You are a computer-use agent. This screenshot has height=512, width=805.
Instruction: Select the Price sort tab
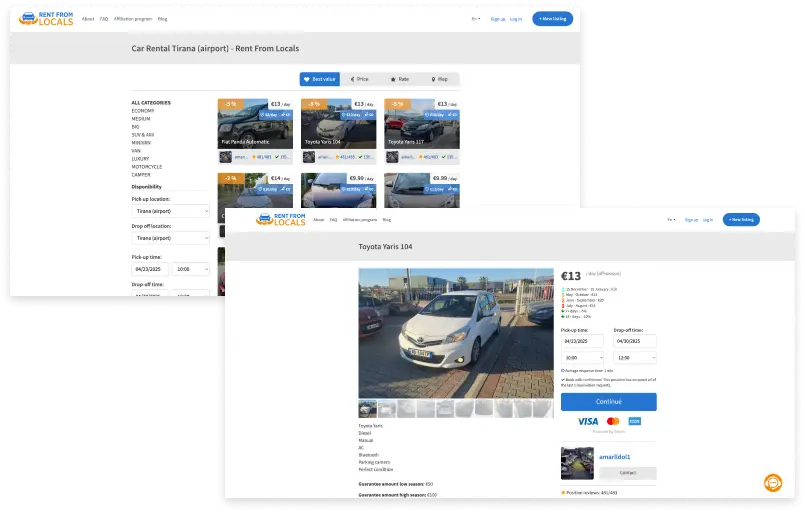pyautogui.click(x=360, y=79)
